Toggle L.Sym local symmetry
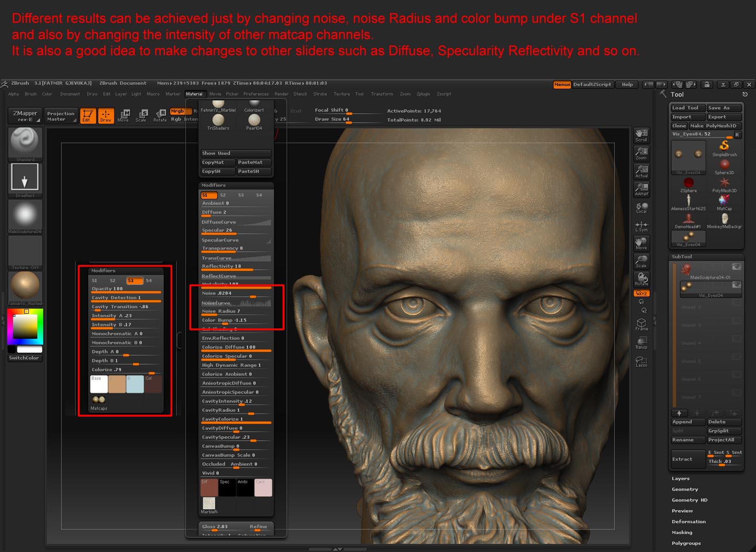This screenshot has width=756, height=552. point(642,226)
